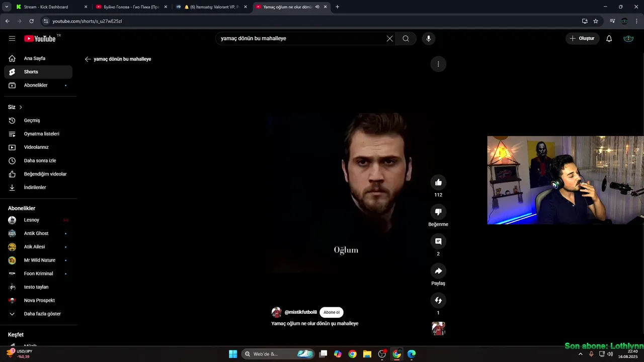This screenshot has width=644, height=362.
Task: Go to Ana Sayfa in sidebar
Action: [38, 58]
